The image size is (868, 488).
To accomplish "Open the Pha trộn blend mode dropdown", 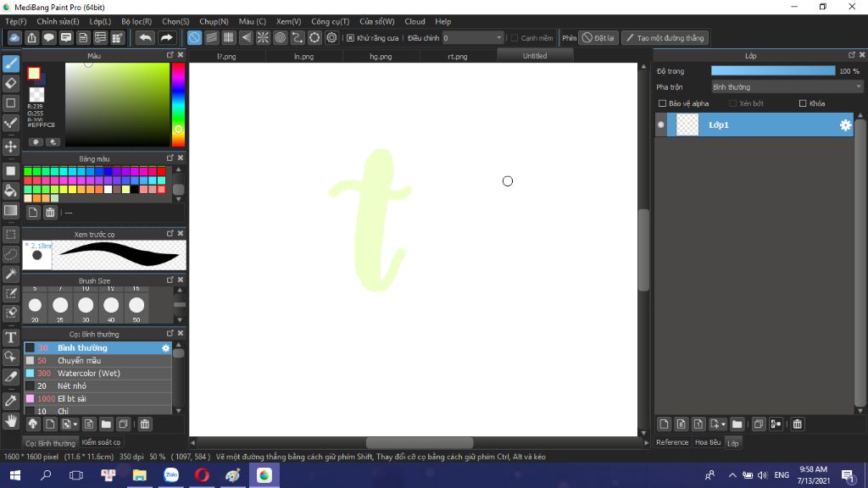I will click(787, 87).
